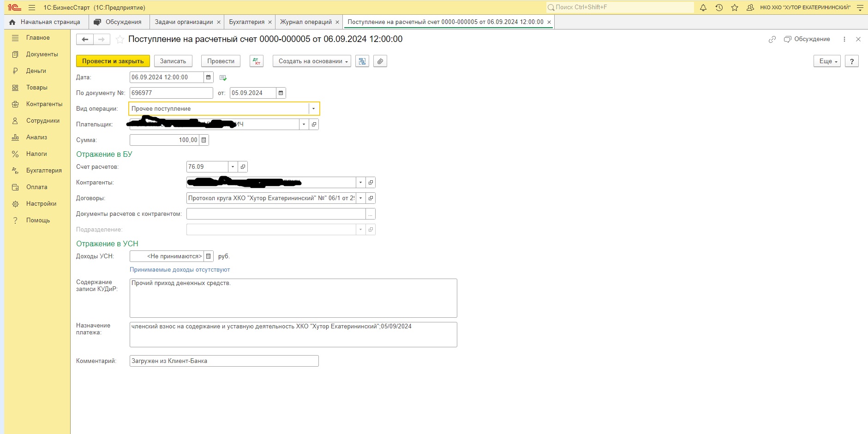
Task: Open calculator for Сумма field
Action: [x=204, y=140]
